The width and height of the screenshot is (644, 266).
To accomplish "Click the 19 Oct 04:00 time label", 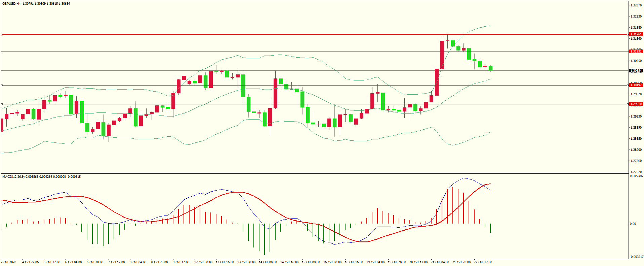I will pos(375,262).
